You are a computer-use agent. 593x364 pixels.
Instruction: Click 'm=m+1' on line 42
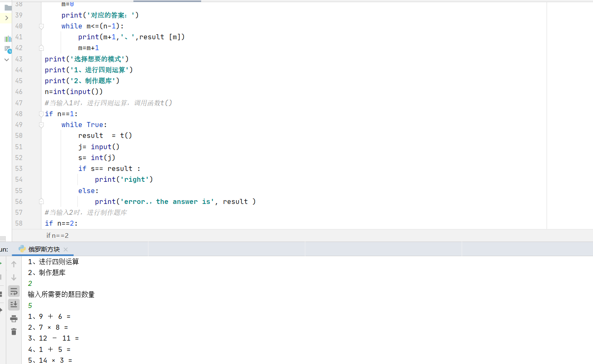[89, 48]
